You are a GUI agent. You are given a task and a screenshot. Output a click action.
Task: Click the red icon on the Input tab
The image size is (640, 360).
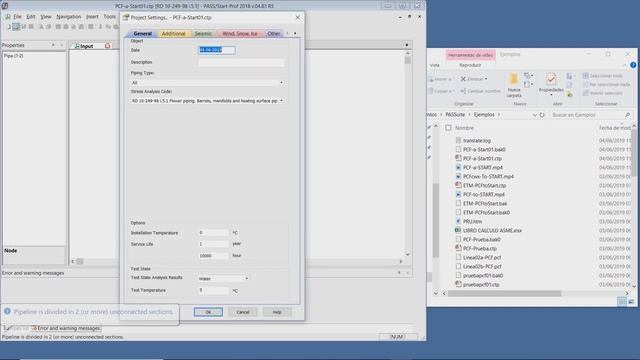click(107, 46)
